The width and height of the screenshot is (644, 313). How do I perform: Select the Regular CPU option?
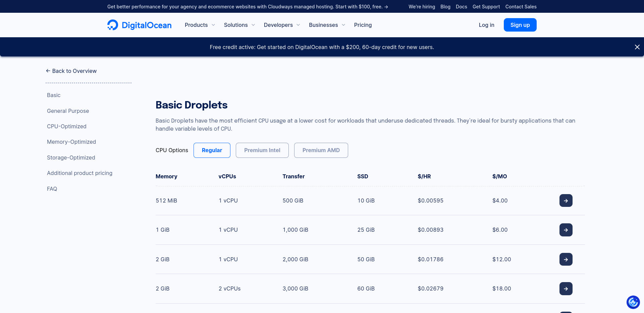[212, 150]
